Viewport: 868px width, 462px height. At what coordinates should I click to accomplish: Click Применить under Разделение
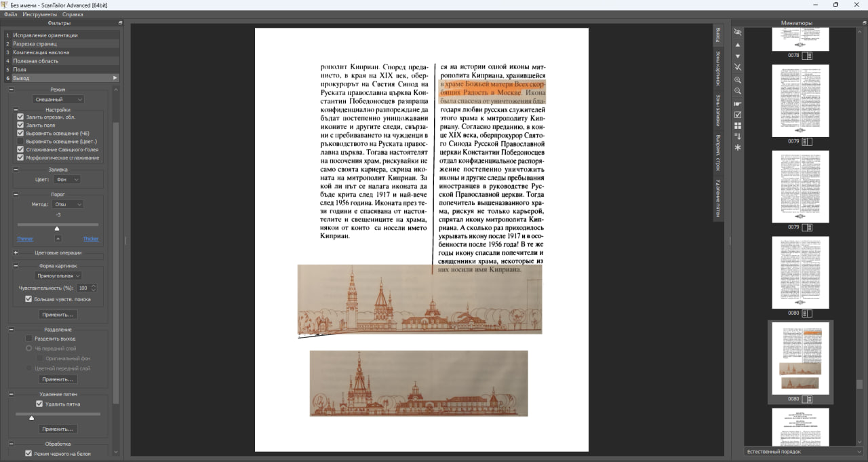58,379
